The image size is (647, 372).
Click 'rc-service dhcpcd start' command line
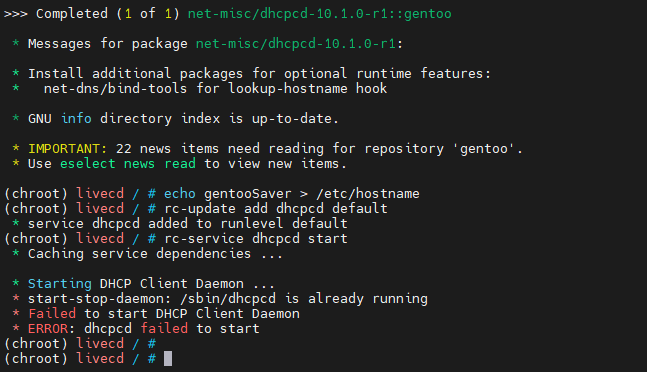[176, 239]
